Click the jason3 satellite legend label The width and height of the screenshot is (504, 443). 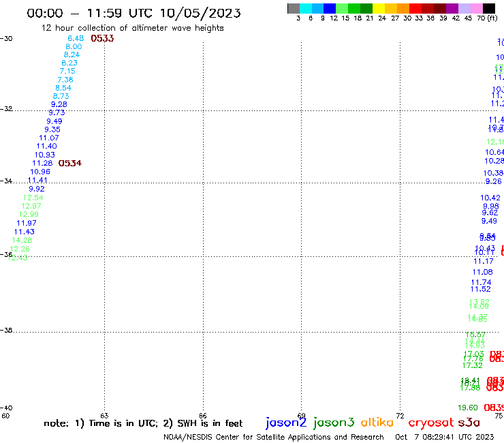[334, 423]
